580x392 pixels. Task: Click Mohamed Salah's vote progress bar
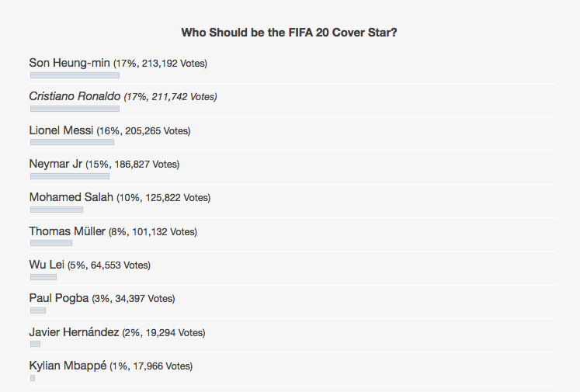pyautogui.click(x=57, y=210)
